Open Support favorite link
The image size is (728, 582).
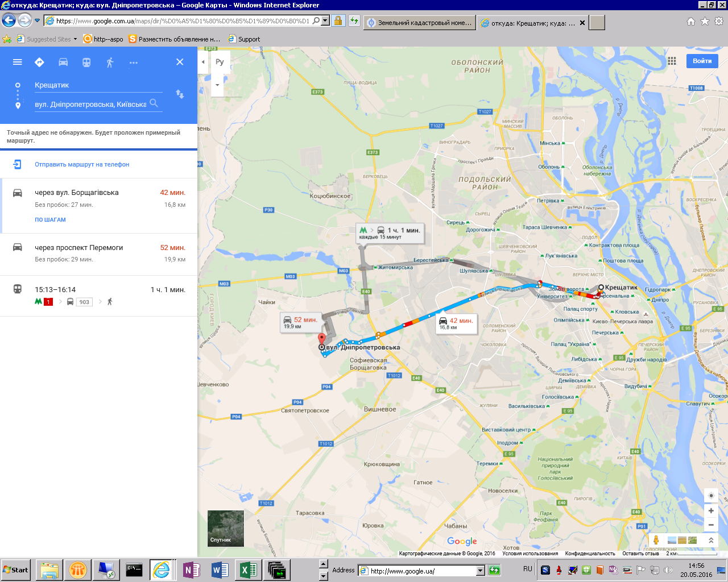tap(244, 39)
